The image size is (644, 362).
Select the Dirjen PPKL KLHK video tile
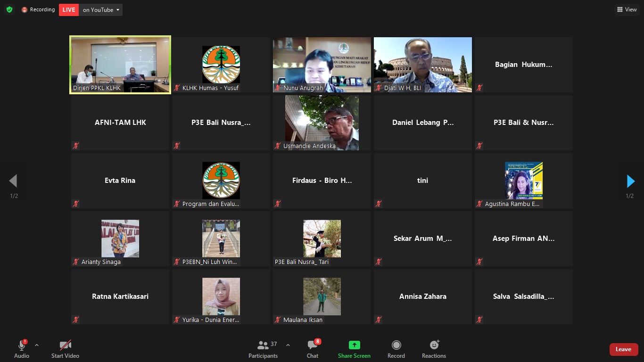coord(120,65)
